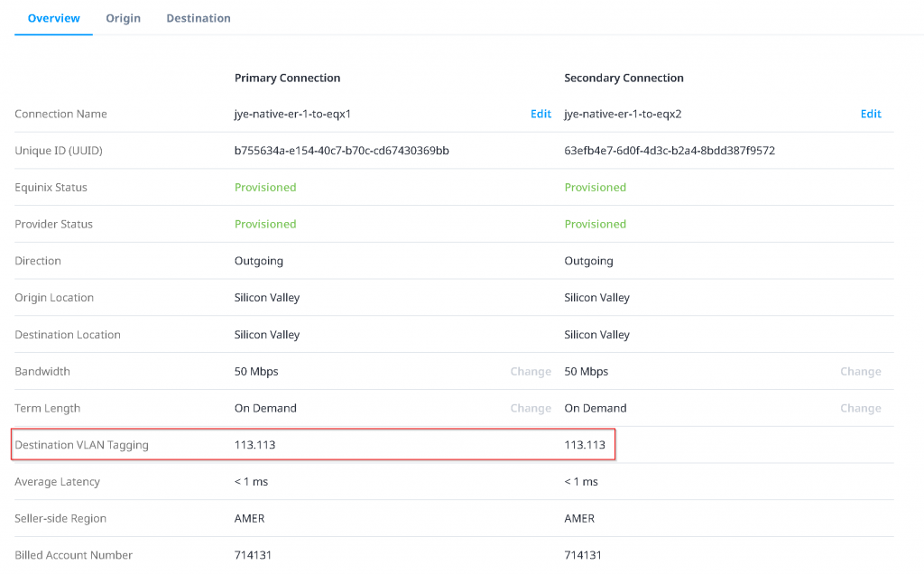Change the Primary Connection bandwidth
This screenshot has height=574, width=924.
[x=530, y=371]
